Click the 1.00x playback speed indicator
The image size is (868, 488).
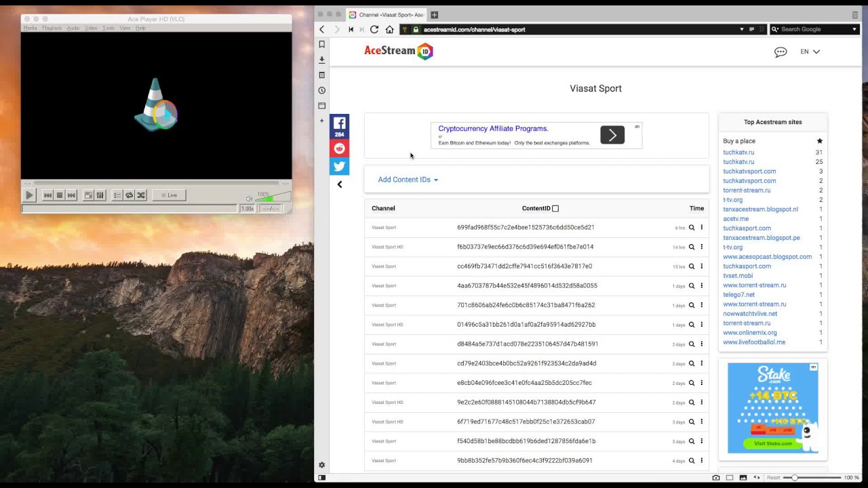click(x=248, y=209)
